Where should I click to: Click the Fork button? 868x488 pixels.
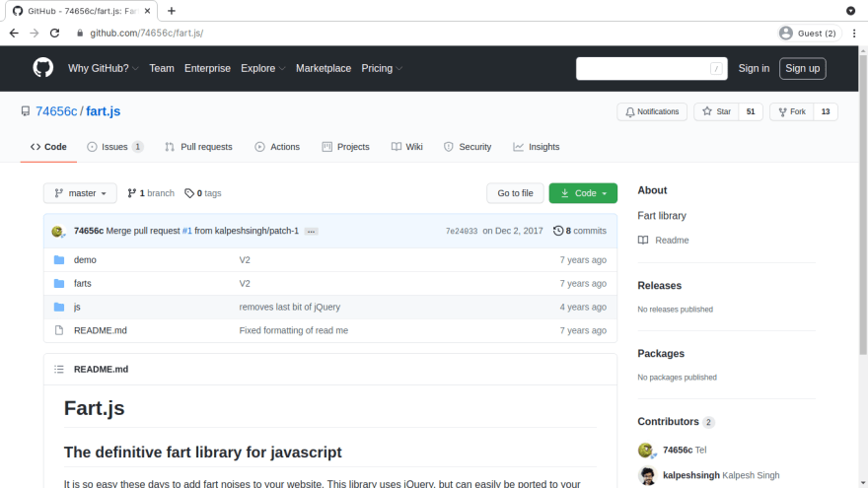point(792,111)
